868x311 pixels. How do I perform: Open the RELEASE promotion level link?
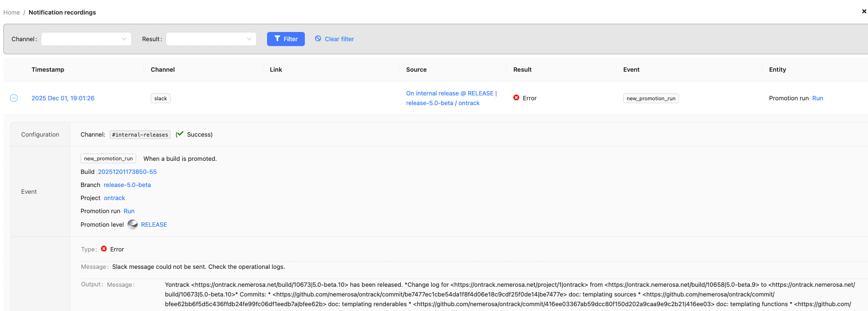pyautogui.click(x=154, y=224)
